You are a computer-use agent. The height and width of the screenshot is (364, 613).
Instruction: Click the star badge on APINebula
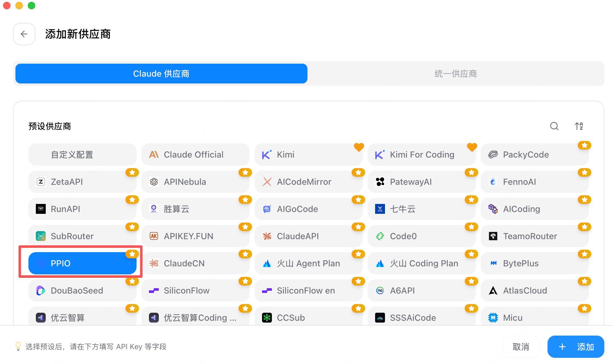pos(245,172)
